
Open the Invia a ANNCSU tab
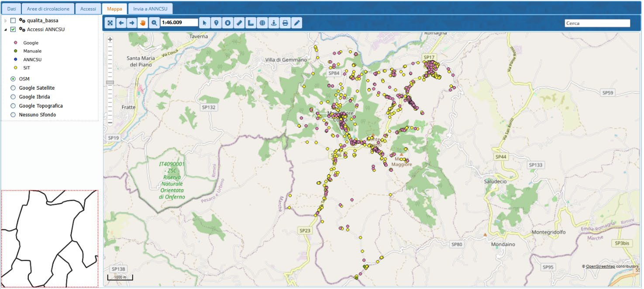pos(150,9)
